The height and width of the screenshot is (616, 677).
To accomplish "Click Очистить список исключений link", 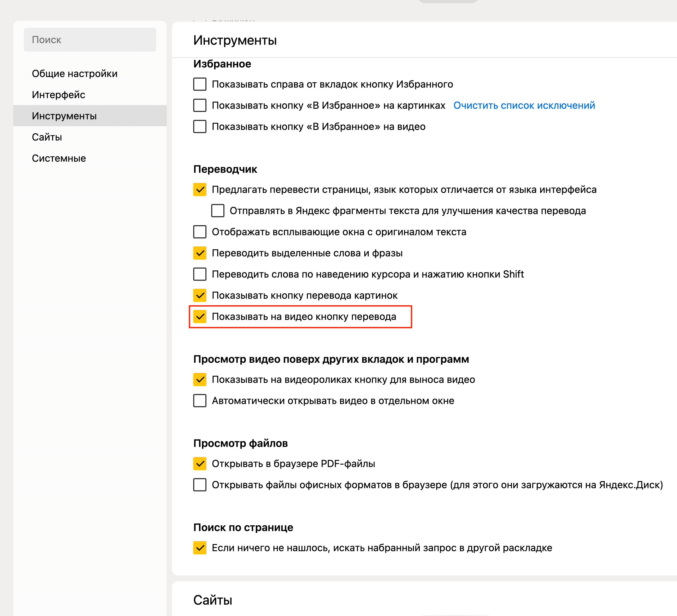I will [524, 105].
